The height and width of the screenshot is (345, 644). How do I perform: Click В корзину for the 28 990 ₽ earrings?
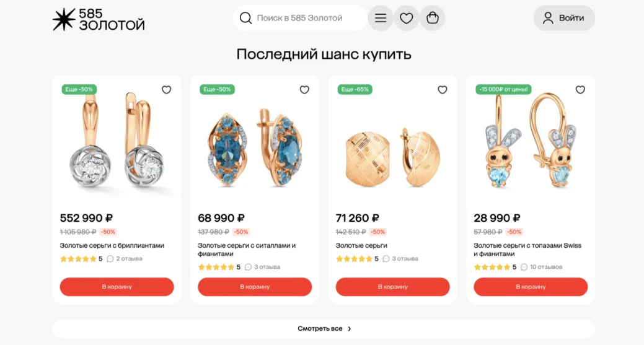pyautogui.click(x=531, y=287)
